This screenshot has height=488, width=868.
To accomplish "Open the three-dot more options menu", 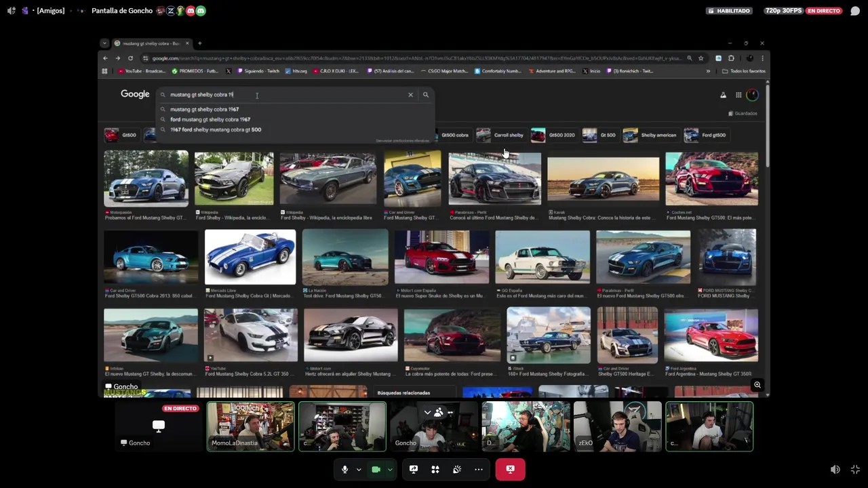I will [479, 469].
